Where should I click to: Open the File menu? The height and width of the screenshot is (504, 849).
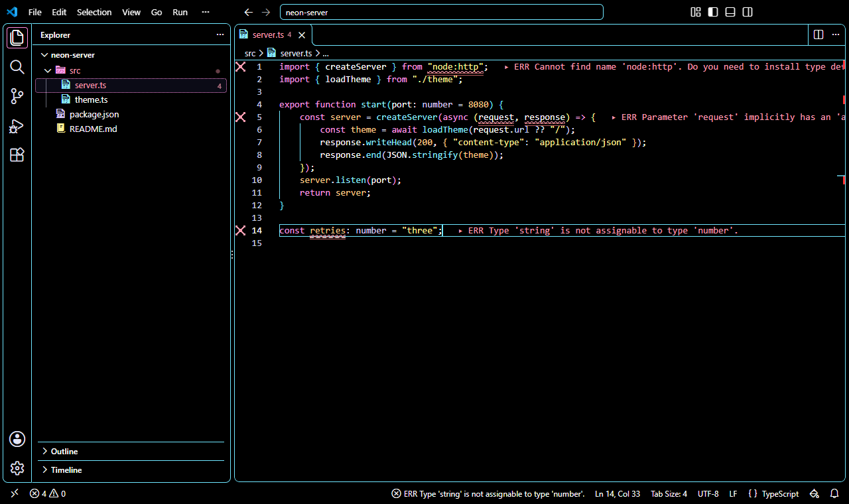pyautogui.click(x=35, y=12)
